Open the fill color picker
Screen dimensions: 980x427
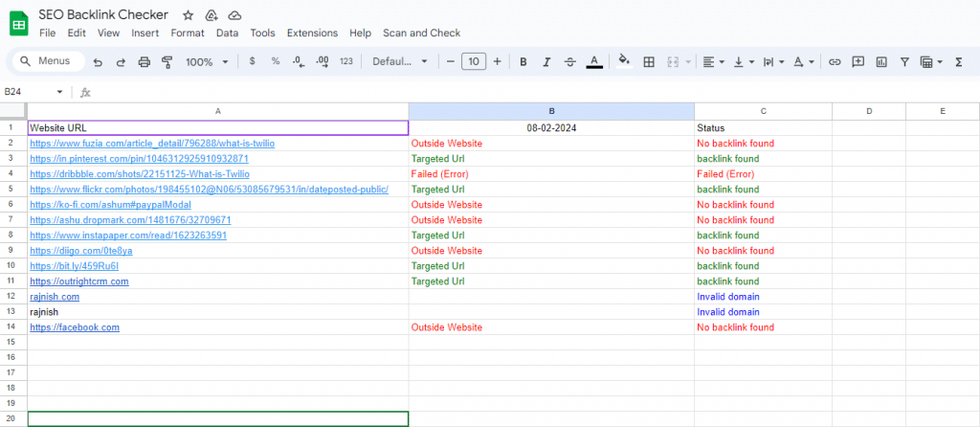(x=624, y=61)
